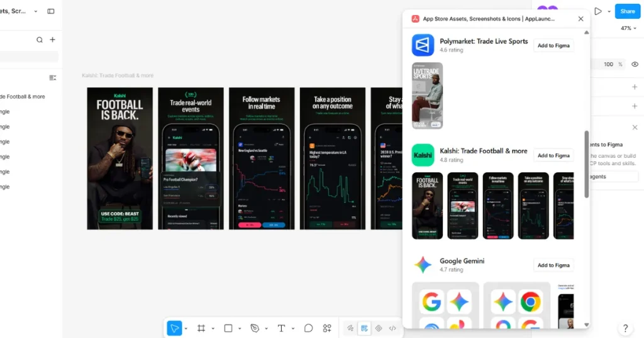Add Polymarket assets to Figma

pyautogui.click(x=553, y=45)
